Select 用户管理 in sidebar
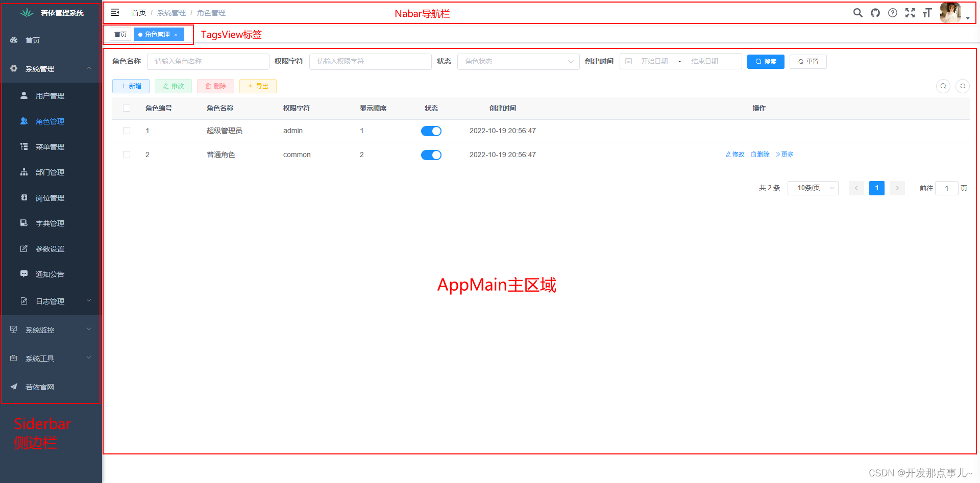The width and height of the screenshot is (980, 483). click(x=51, y=95)
